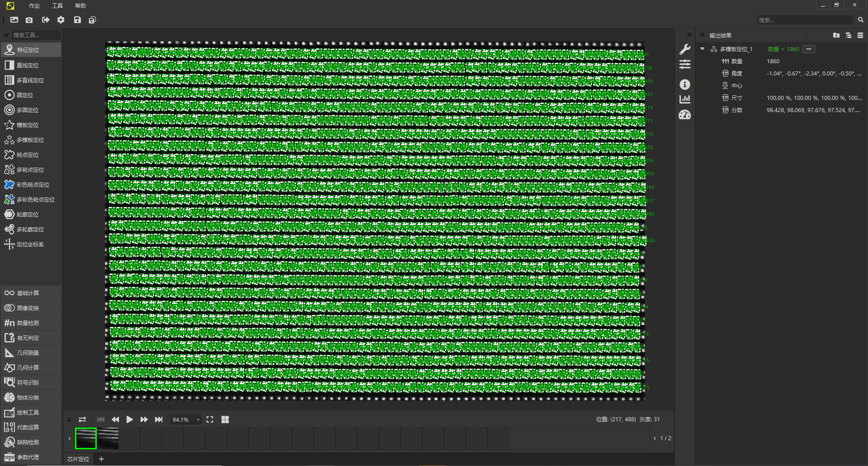Click the play button
Viewport: 868px width, 466px height.
point(130,419)
